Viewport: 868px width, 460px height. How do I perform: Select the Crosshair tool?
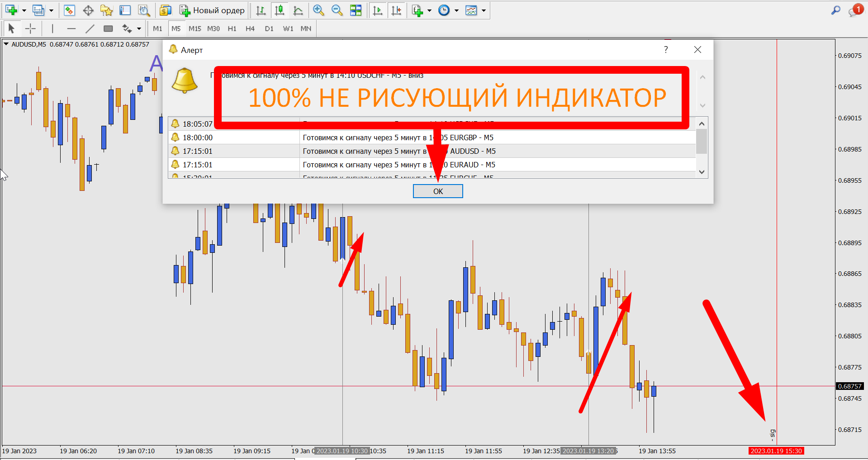pyautogui.click(x=30, y=28)
